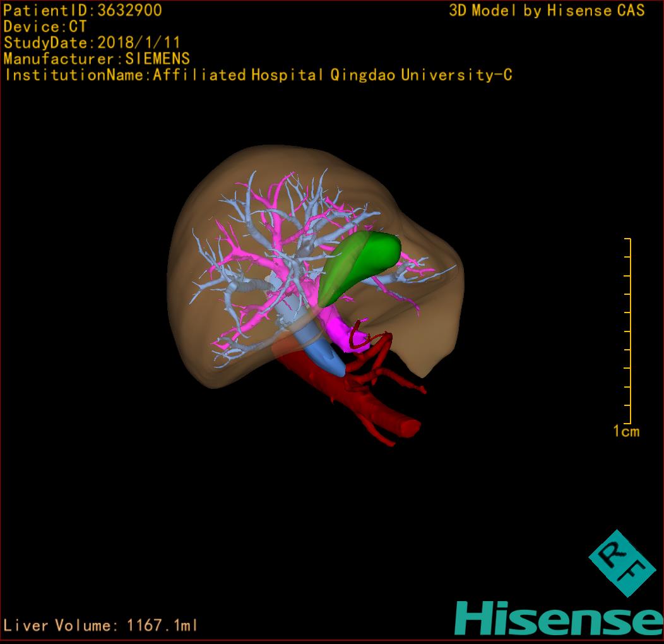This screenshot has width=664, height=644.
Task: Click the yellow vertical scale bar
Action: point(629,331)
